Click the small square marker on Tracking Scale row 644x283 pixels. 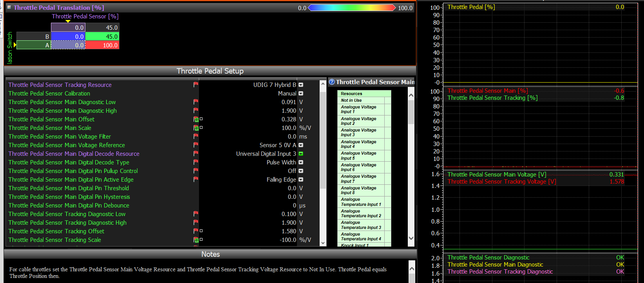pyautogui.click(x=201, y=239)
